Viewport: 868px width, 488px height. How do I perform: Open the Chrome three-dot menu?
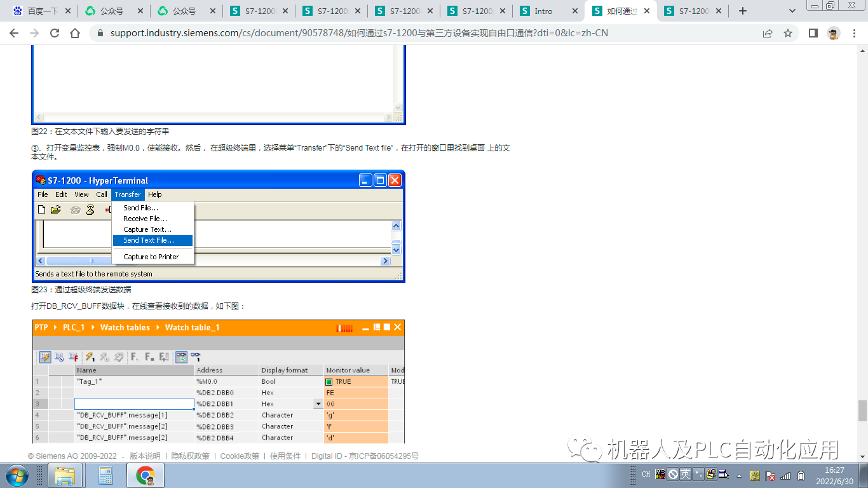coord(854,33)
